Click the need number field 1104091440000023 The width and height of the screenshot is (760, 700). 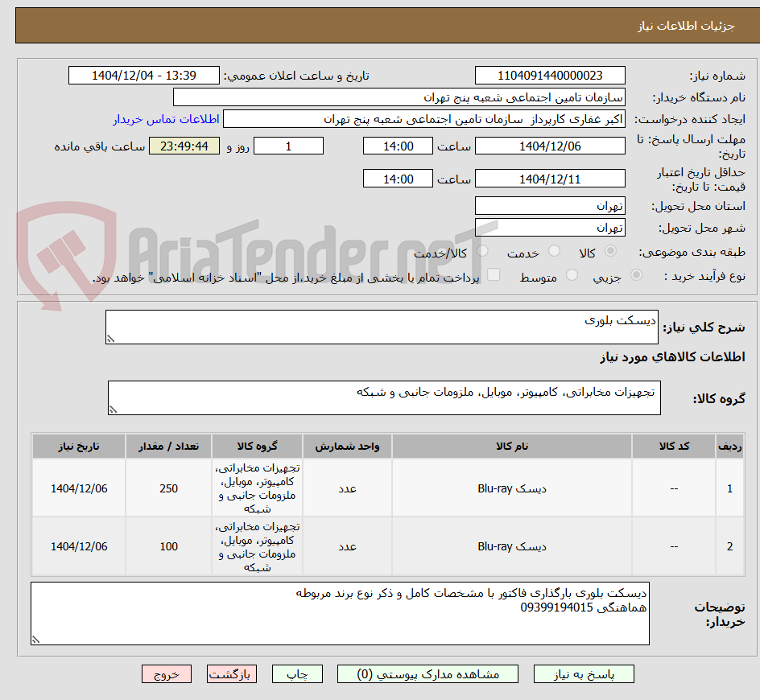(x=550, y=76)
